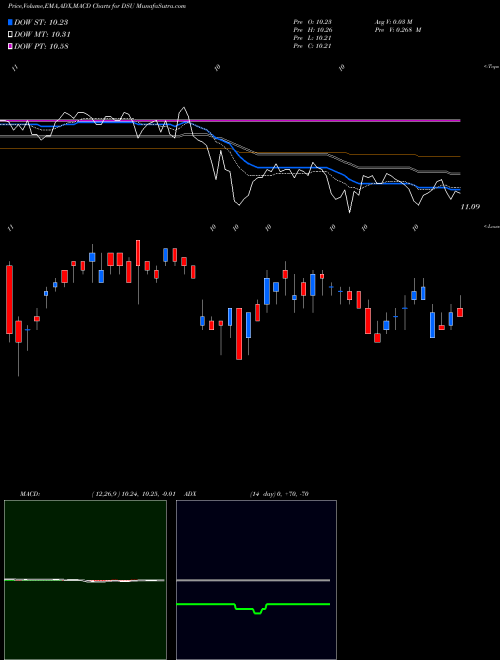Click the '(14 day) 0, +70, -70' readout
Image resolution: width=500 pixels, height=660 pixels.
[279, 494]
